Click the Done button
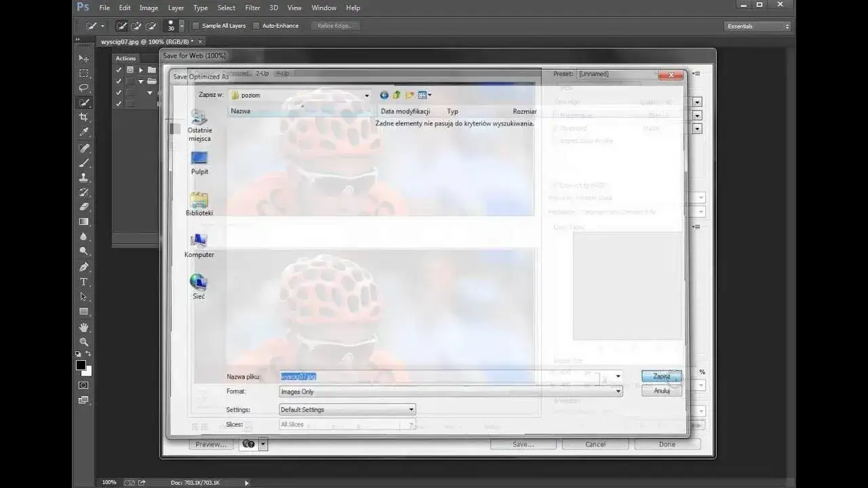This screenshot has height=488, width=868. tap(667, 444)
